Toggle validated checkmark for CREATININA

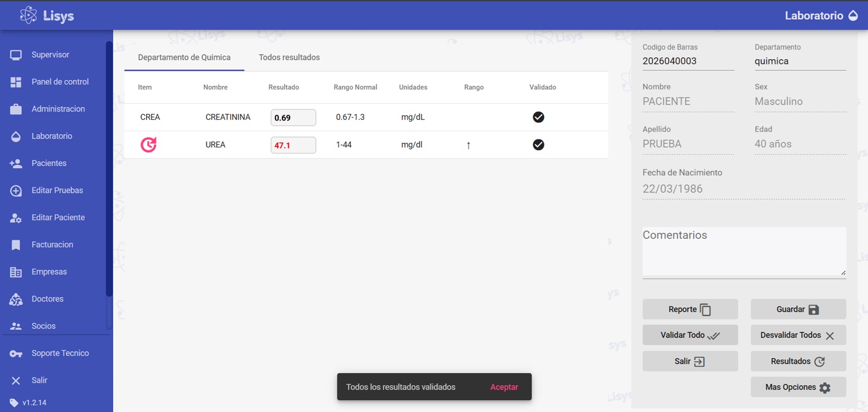point(538,117)
